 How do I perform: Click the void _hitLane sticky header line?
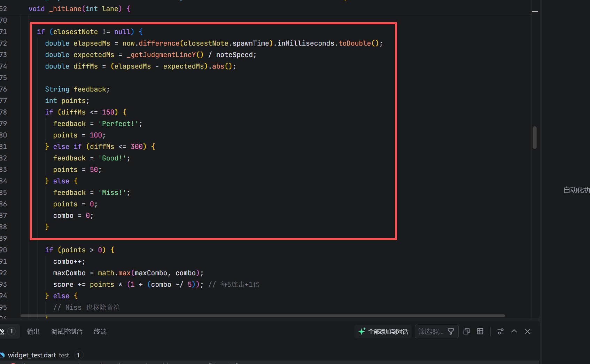point(79,9)
